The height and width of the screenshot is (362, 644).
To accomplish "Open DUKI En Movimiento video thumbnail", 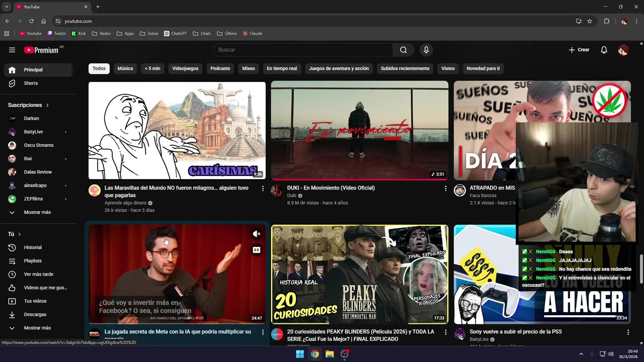I will (x=360, y=130).
